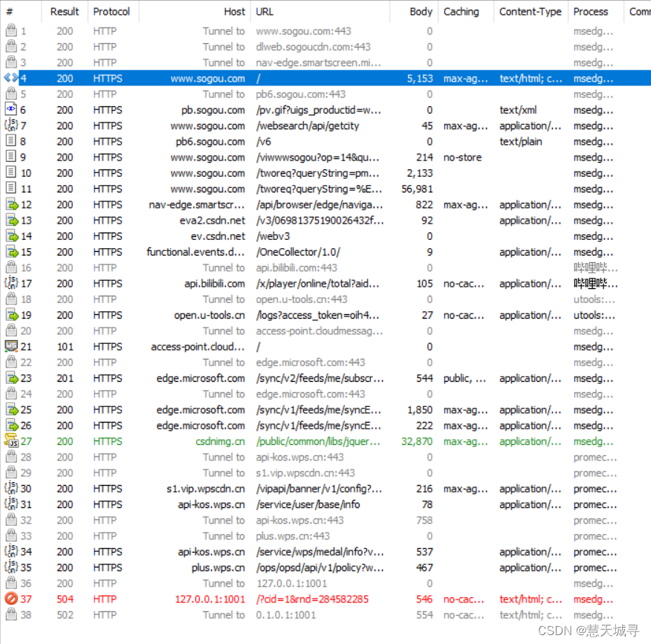Select the pb6.sogou.com /v6 row
The height and width of the screenshot is (644, 651).
tap(325, 141)
